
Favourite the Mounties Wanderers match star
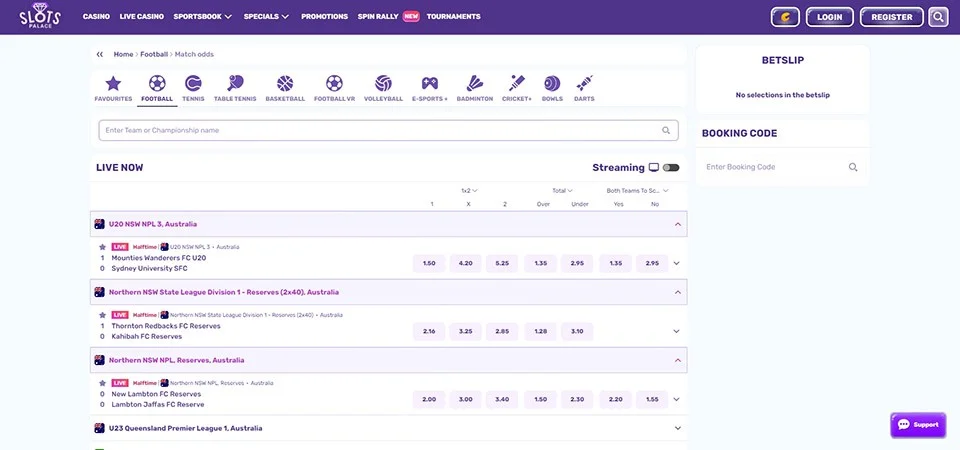click(x=102, y=247)
